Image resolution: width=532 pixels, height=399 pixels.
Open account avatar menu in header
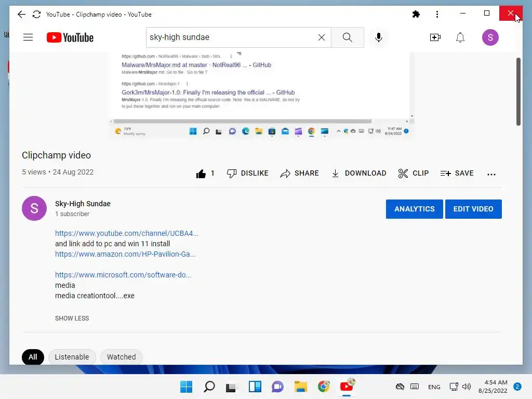pyautogui.click(x=490, y=37)
